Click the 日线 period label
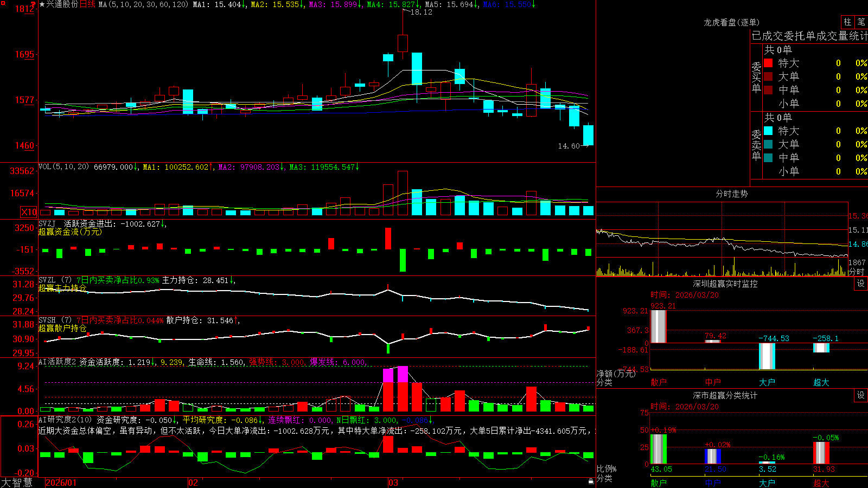 pos(87,4)
